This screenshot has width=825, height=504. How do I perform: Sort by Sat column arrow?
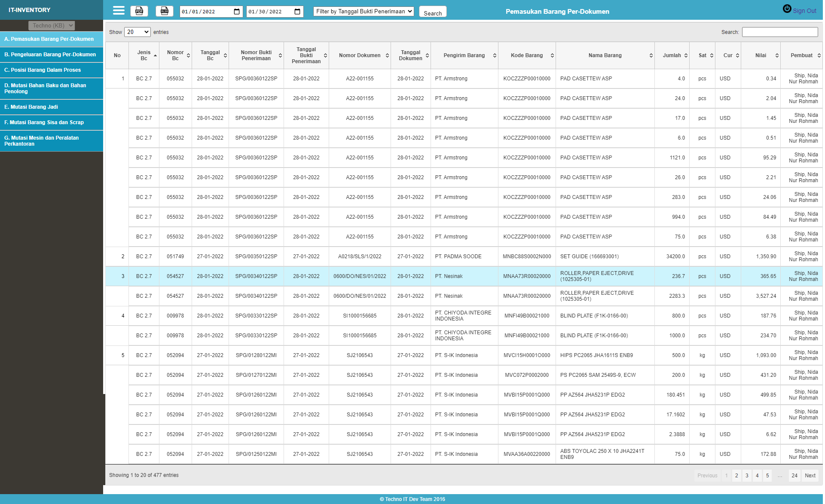712,55
